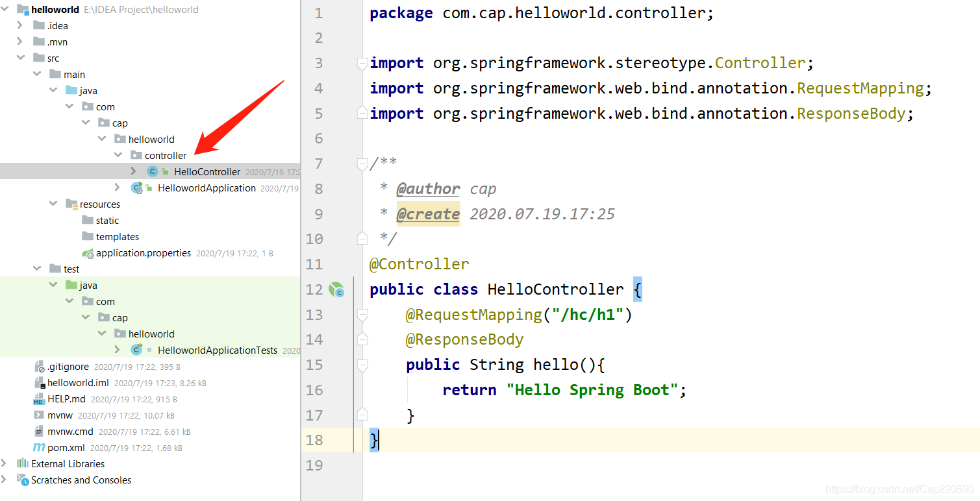The height and width of the screenshot is (501, 980).
Task: Fold the annotations at line 13
Action: click(362, 315)
